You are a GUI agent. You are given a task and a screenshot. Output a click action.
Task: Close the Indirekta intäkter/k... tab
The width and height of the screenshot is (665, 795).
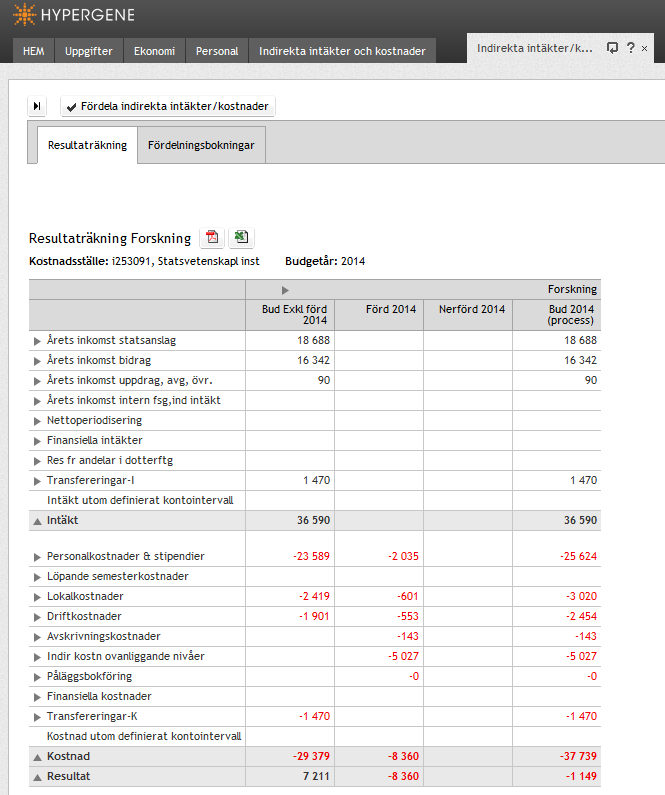click(x=645, y=49)
